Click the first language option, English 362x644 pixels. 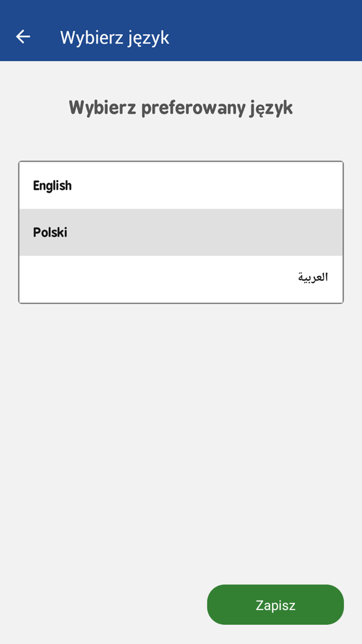(53, 185)
